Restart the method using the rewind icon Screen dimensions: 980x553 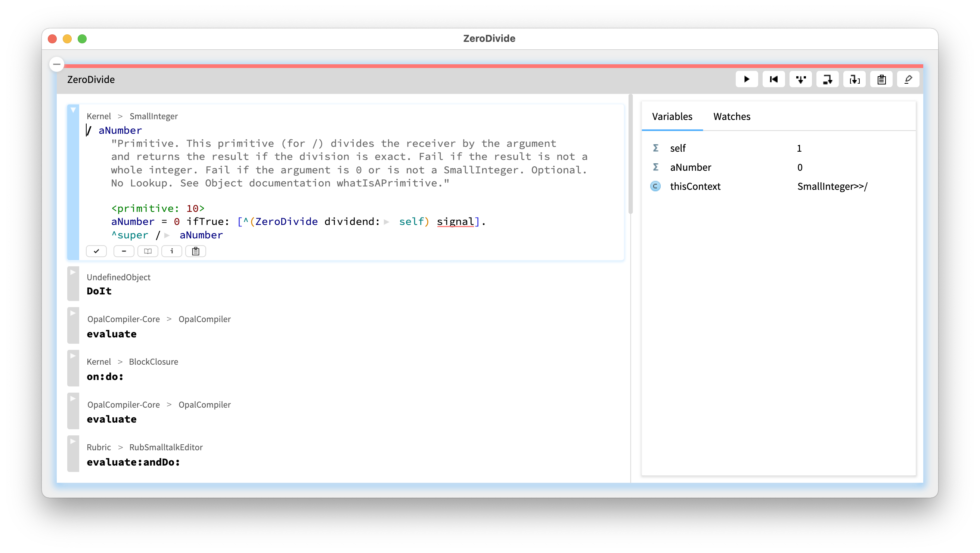click(x=774, y=79)
